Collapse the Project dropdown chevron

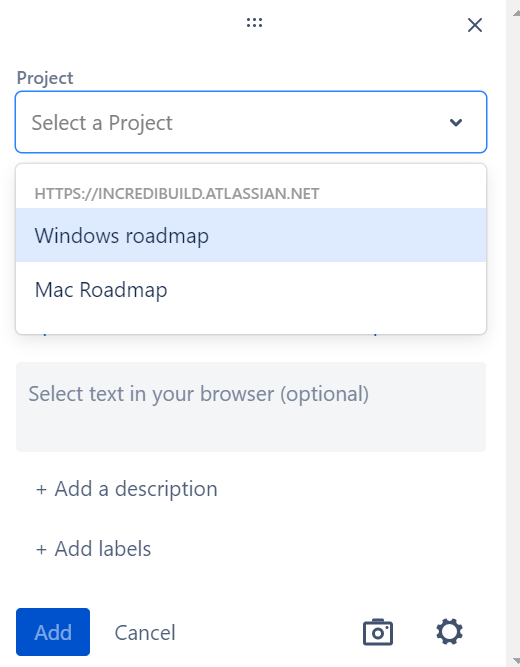(x=456, y=123)
